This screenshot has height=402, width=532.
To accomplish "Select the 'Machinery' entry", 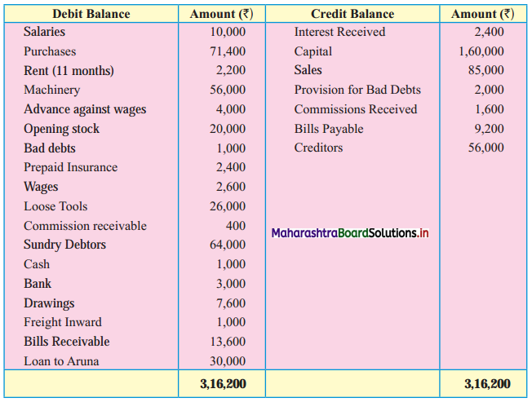I will pos(52,90).
